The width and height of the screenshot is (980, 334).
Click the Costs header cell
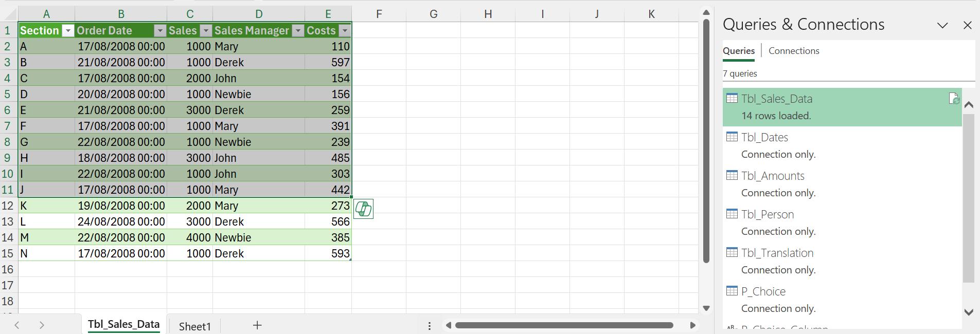[x=328, y=30]
